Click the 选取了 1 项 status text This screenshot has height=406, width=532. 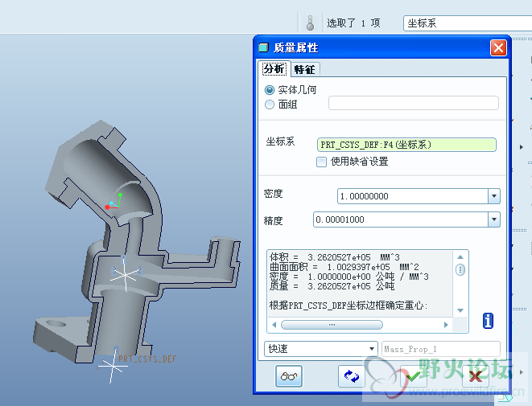[353, 23]
